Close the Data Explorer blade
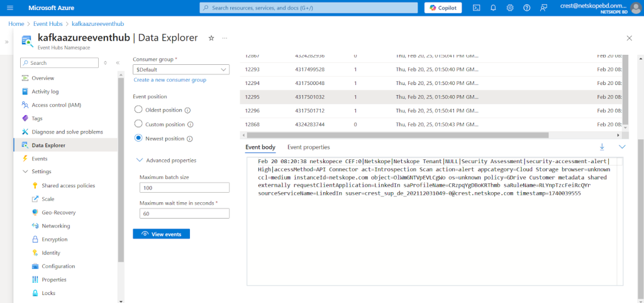 click(x=629, y=38)
